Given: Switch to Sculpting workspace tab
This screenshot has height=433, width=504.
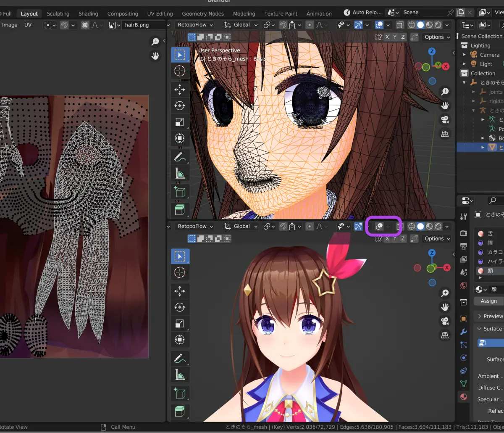Looking at the screenshot, I should point(58,13).
